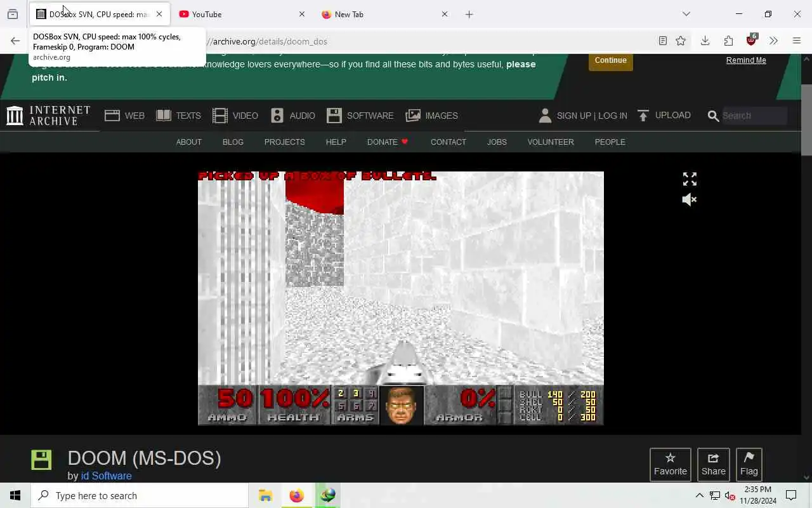Click the Share button
The height and width of the screenshot is (508, 812).
[x=714, y=464]
